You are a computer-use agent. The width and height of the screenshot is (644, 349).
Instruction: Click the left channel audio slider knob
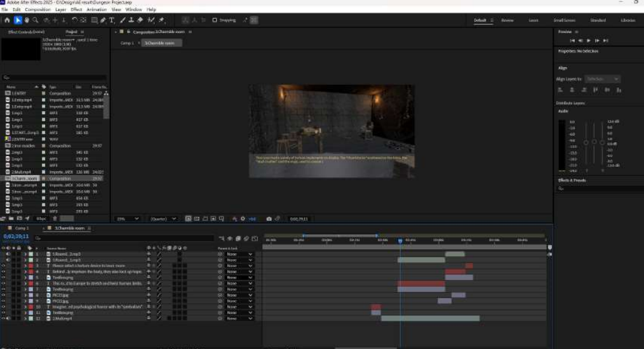point(586,143)
